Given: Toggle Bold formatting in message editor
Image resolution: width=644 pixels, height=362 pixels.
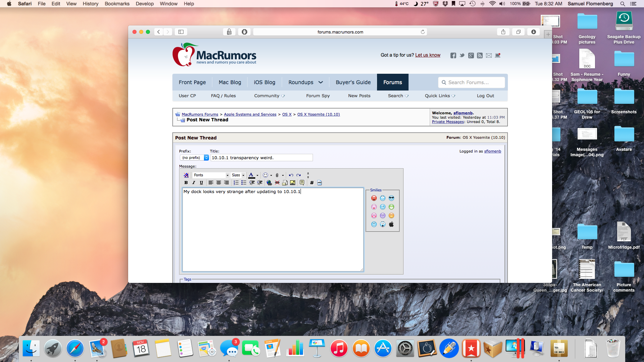Looking at the screenshot, I should coord(186,183).
